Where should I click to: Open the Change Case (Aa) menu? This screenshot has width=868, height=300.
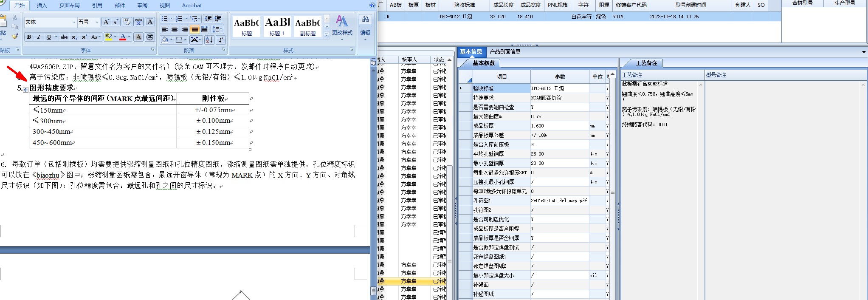pos(96,37)
